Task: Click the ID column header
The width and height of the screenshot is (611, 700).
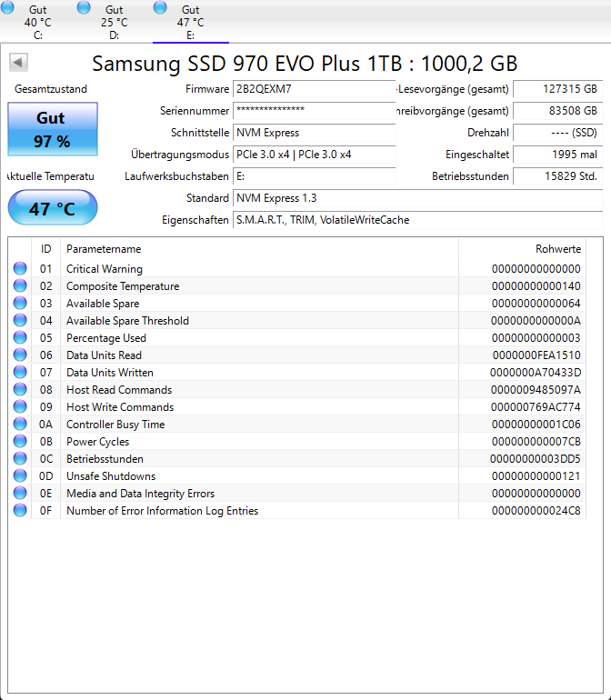Action: pos(46,249)
